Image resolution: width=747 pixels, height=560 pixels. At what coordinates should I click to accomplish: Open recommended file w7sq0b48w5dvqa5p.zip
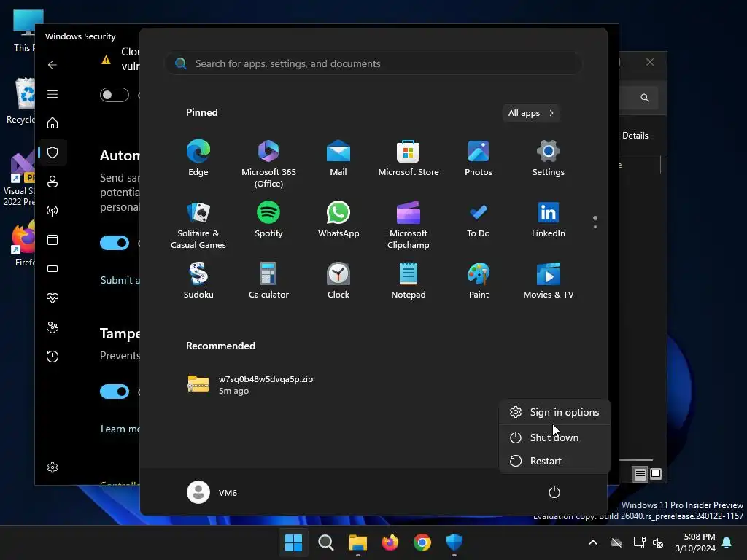point(251,384)
